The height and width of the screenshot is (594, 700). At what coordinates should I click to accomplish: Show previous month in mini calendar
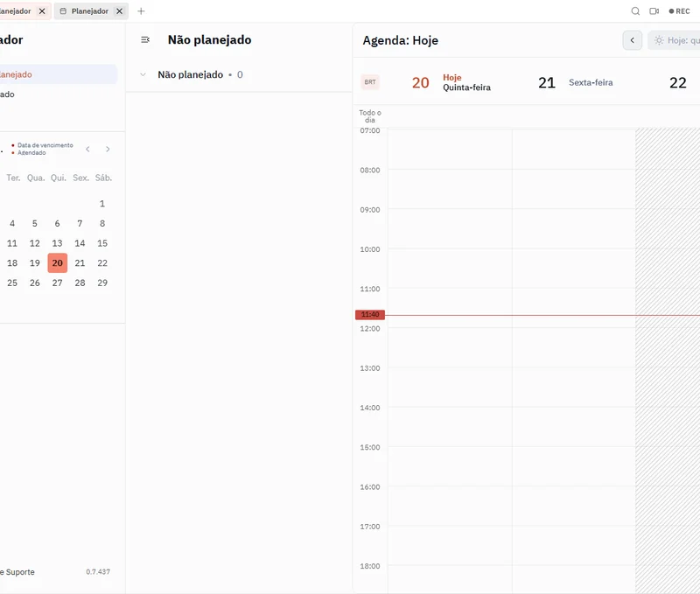(x=88, y=149)
